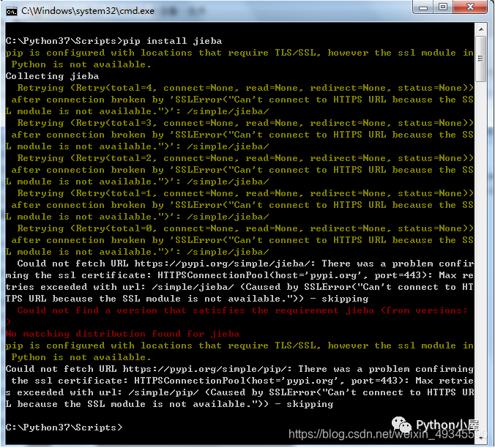Click the red 'Could not find a version' line
This screenshot has width=495, height=448.
pyautogui.click(x=242, y=310)
